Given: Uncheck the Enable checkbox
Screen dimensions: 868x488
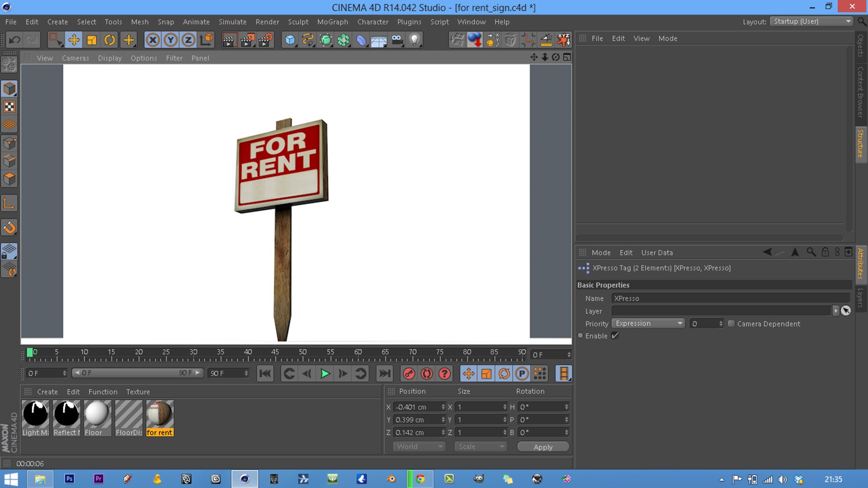Looking at the screenshot, I should click(x=615, y=336).
